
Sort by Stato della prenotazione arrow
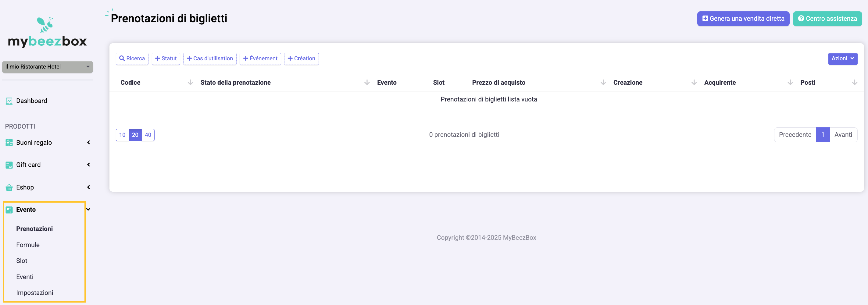tap(367, 83)
